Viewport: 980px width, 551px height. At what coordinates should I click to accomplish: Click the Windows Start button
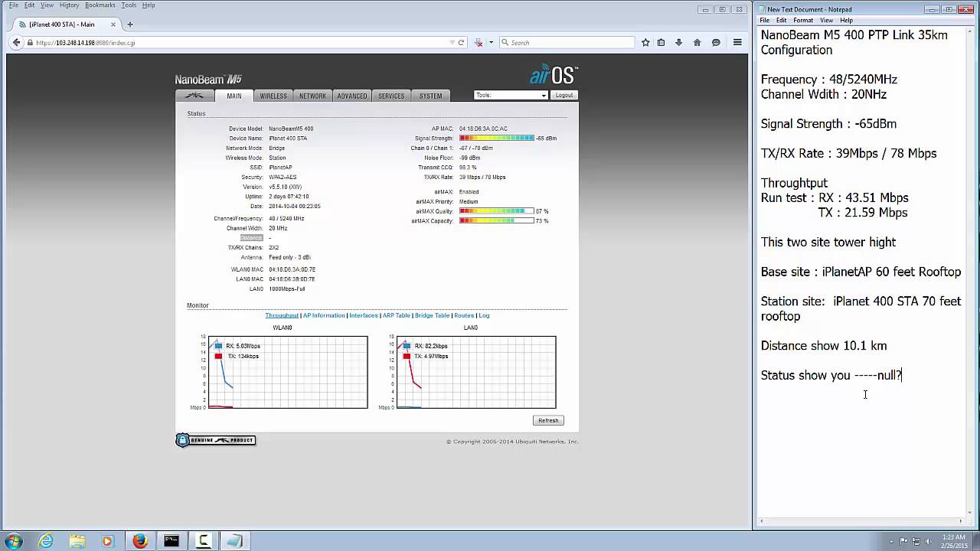[x=13, y=541]
